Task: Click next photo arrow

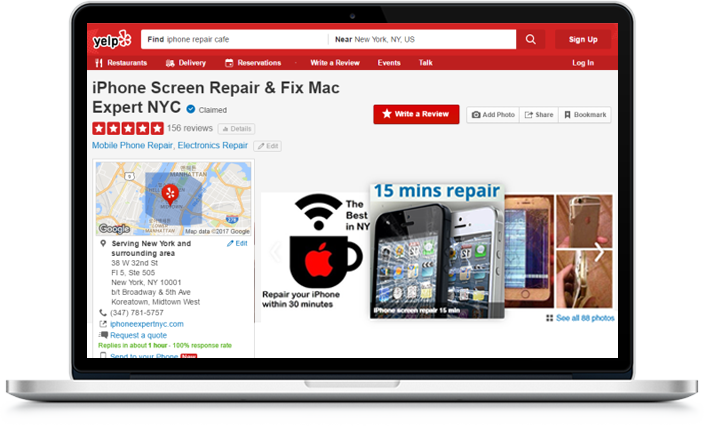Action: tap(599, 252)
